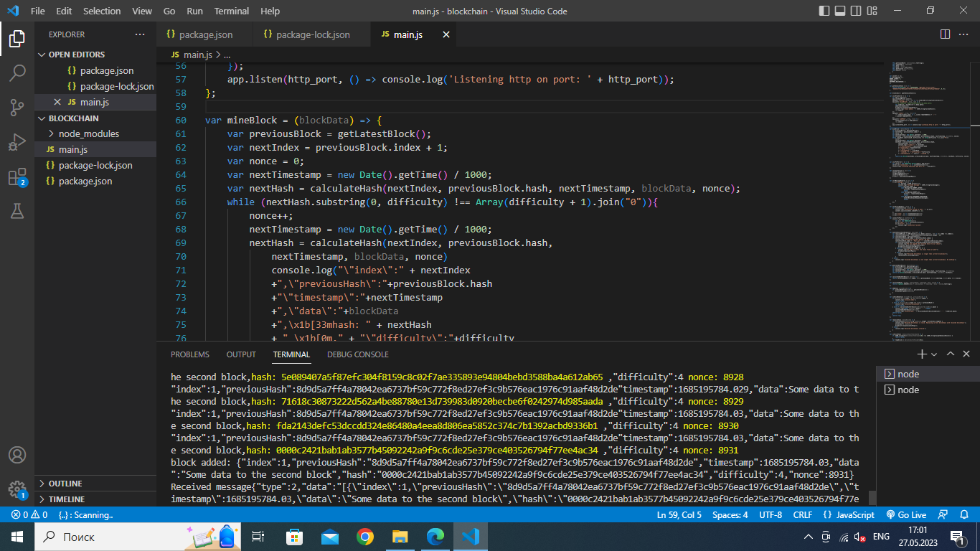The image size is (980, 551).
Task: Open the Terminal menu
Action: (231, 11)
